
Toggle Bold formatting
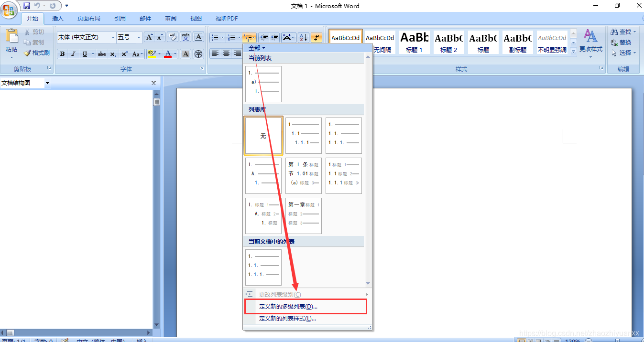tap(63, 54)
